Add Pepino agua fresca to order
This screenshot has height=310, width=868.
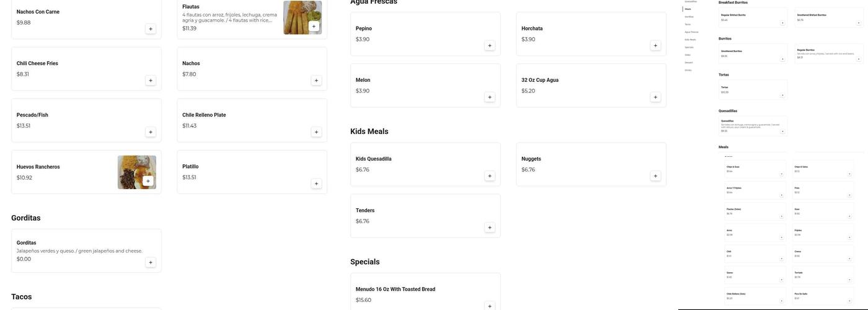(x=490, y=45)
